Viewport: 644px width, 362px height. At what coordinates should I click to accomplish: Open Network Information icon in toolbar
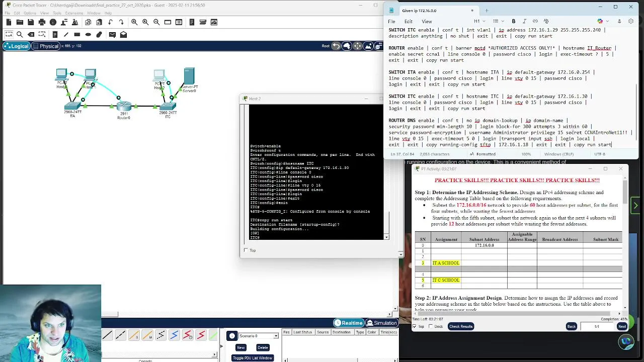click(53, 22)
